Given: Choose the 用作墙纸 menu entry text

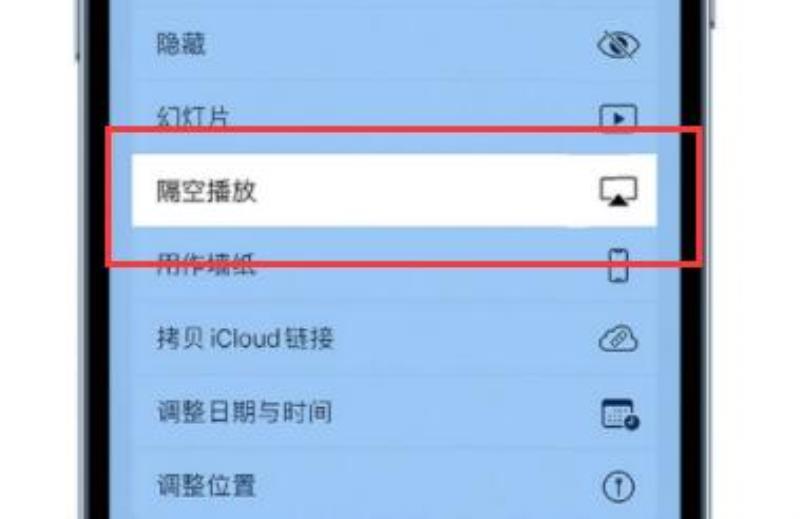Looking at the screenshot, I should (x=206, y=264).
